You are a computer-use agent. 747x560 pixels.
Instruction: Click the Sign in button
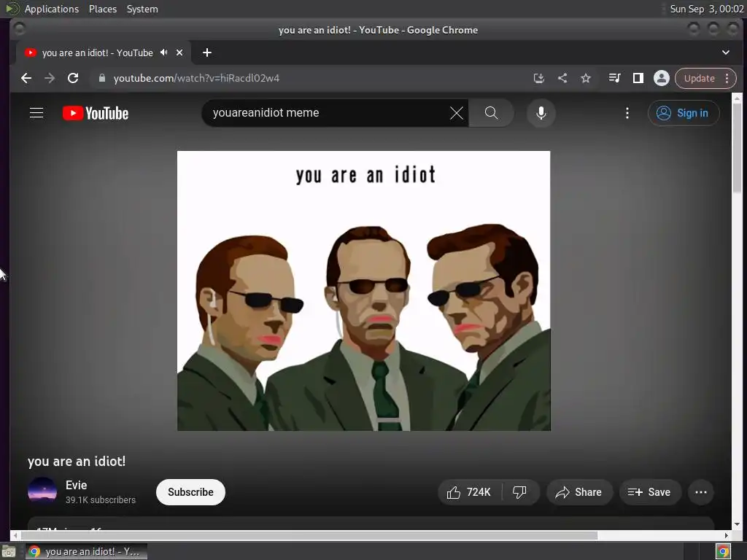pos(684,113)
